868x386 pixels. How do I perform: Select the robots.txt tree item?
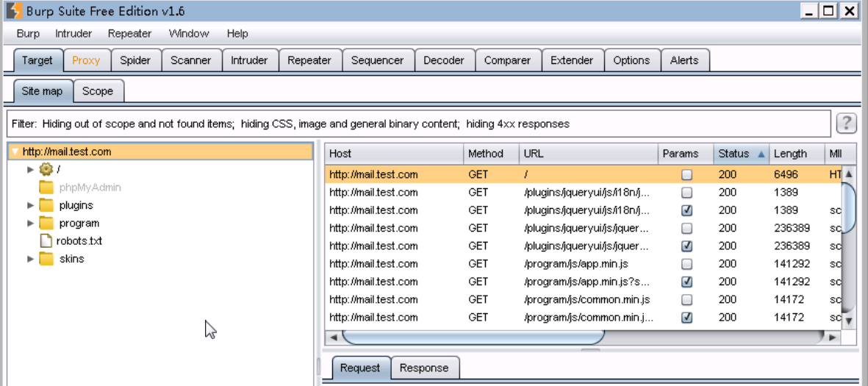coord(79,241)
